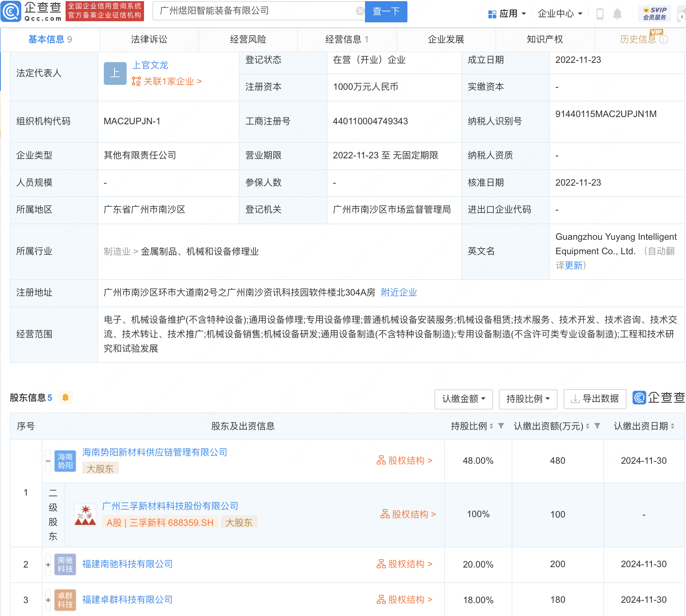686x616 pixels.
Task: Open 股权结构 for 福建卓群科技
Action: 404,600
